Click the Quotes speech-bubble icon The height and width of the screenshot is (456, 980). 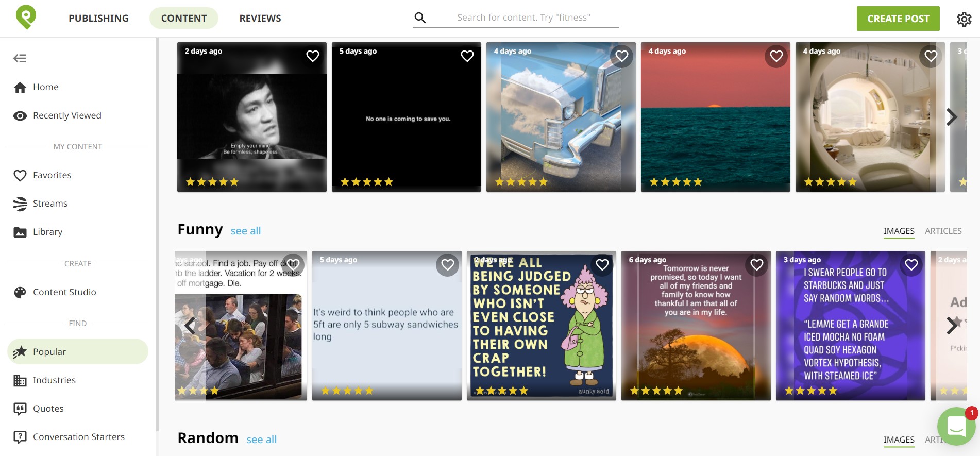(20, 409)
